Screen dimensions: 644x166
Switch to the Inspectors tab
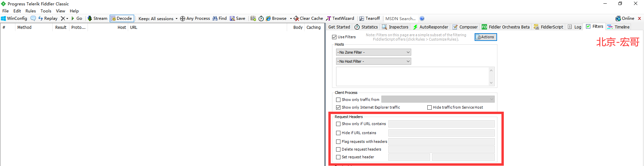395,27
